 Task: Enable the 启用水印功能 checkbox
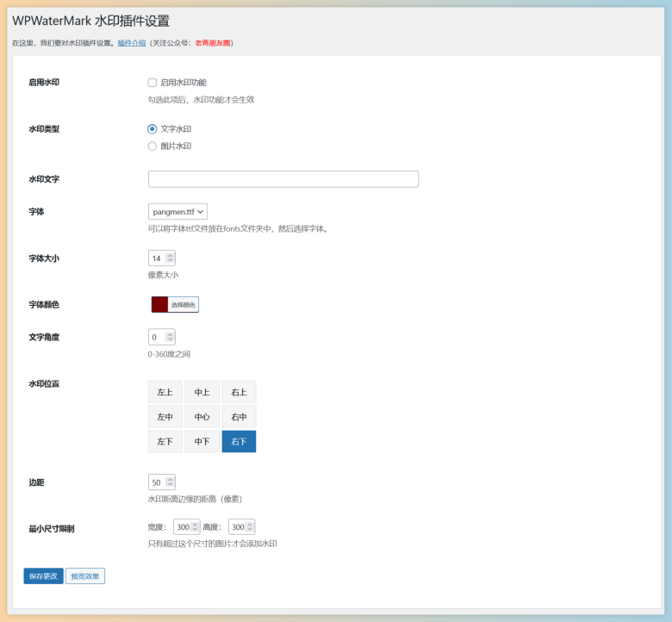coord(152,83)
